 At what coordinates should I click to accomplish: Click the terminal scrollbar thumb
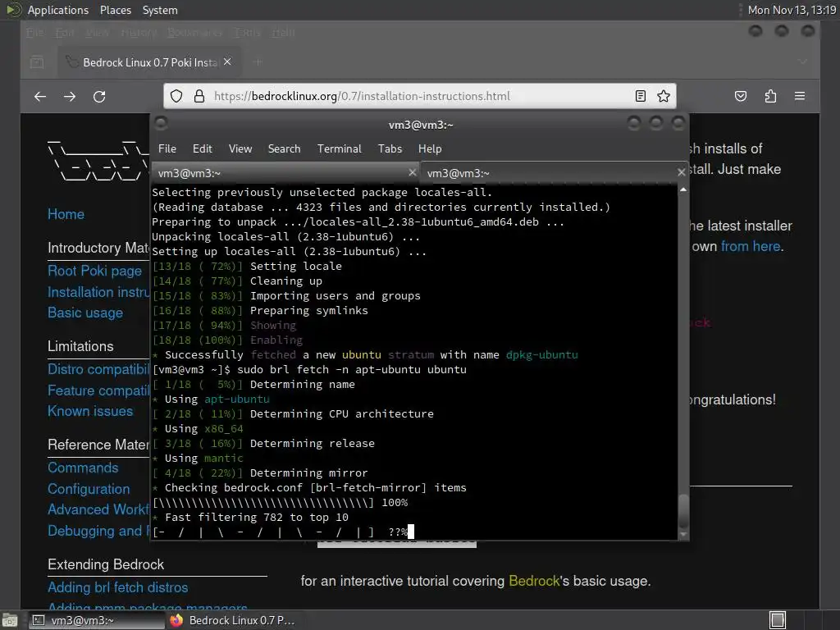(683, 510)
